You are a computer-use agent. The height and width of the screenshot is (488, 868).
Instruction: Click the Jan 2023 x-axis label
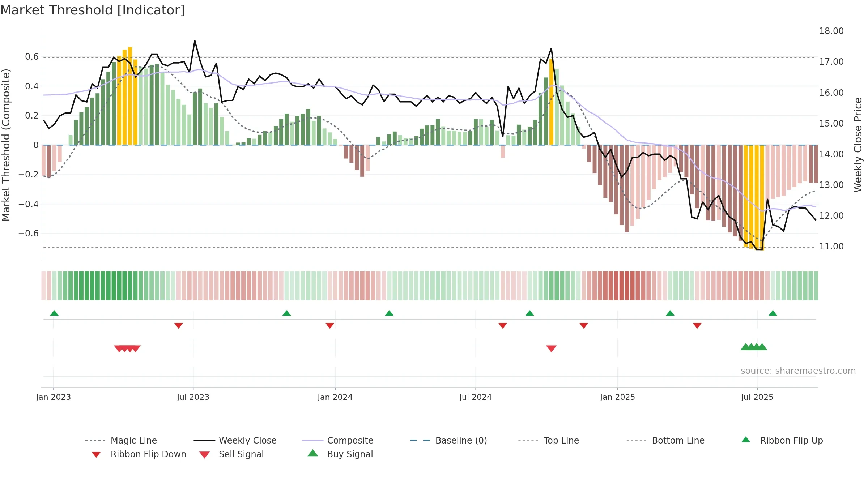coord(54,397)
